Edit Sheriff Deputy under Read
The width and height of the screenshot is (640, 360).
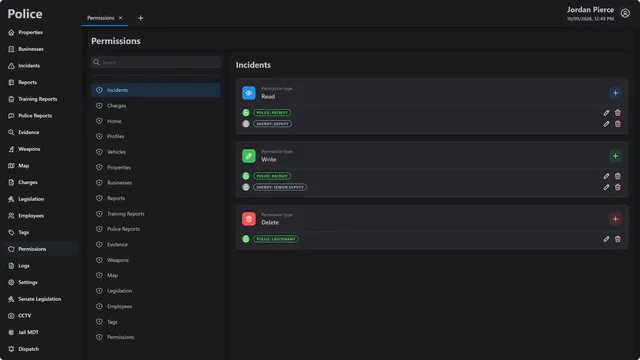coord(606,124)
